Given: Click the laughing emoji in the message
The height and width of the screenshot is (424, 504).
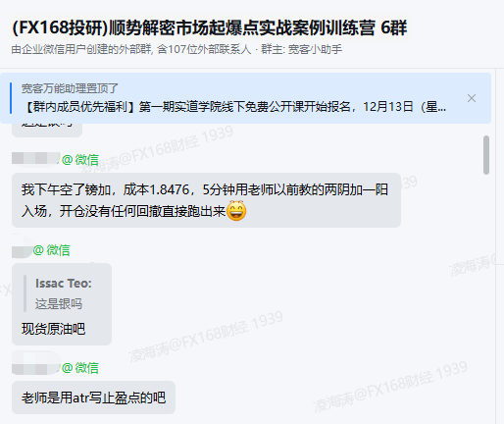Looking at the screenshot, I should point(236,211).
